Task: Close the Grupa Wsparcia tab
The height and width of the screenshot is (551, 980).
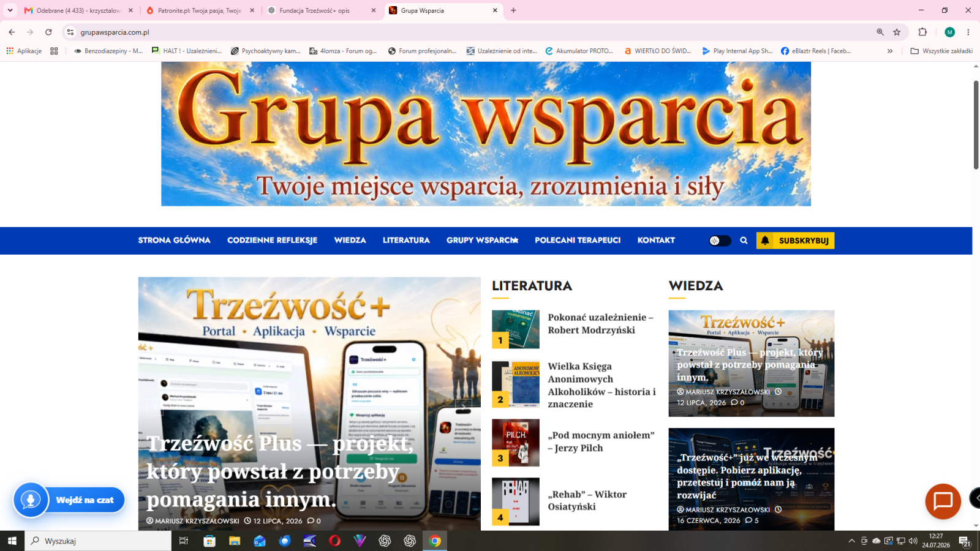Action: click(495, 10)
